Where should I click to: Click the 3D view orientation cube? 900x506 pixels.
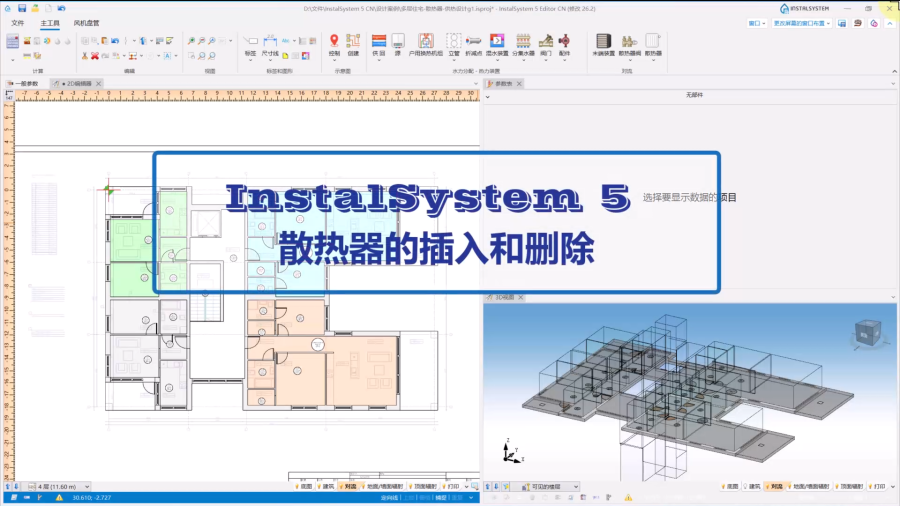pyautogui.click(x=867, y=333)
